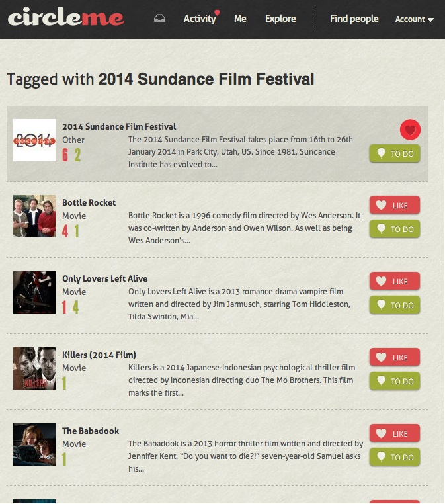This screenshot has height=504, width=445.
Task: Mark Killers (2014 Film) as To Do
Action: [394, 382]
